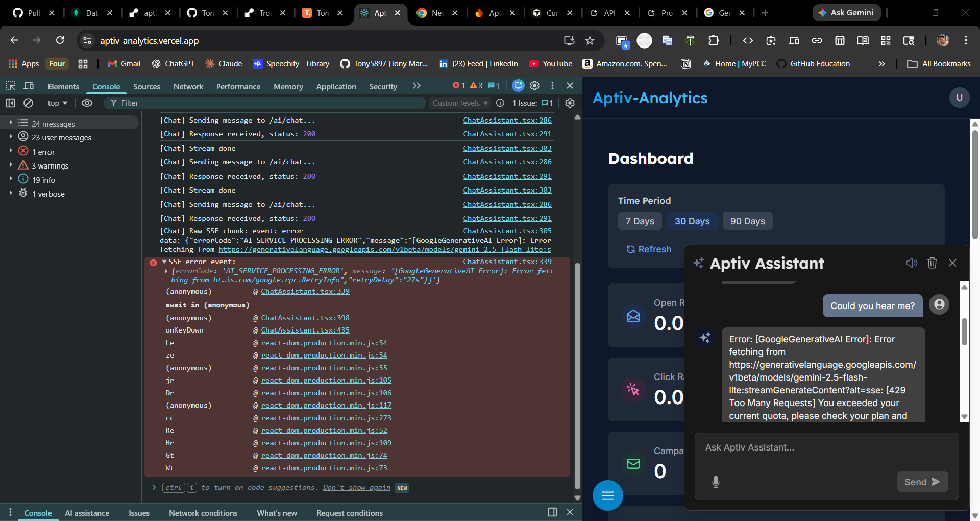
Task: Open the top context dropdown
Action: tap(57, 103)
